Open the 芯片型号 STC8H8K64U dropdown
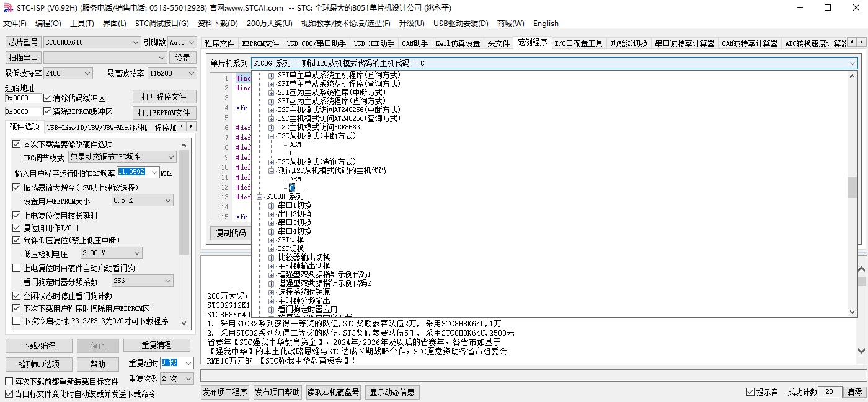The image size is (868, 402). point(136,43)
